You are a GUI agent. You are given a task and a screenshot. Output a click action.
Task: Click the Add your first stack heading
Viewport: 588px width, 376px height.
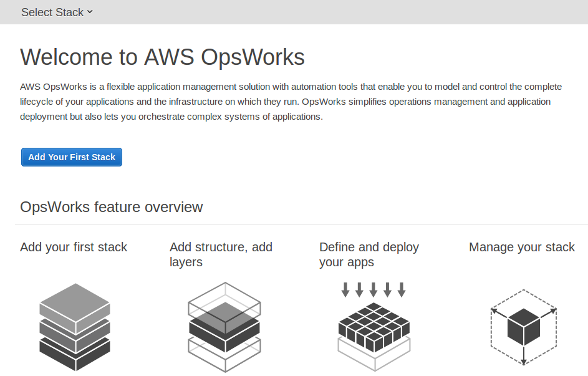[74, 247]
